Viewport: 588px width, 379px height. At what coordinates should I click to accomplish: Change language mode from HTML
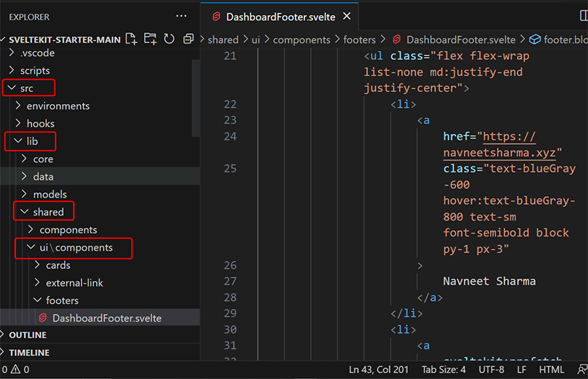click(x=551, y=370)
